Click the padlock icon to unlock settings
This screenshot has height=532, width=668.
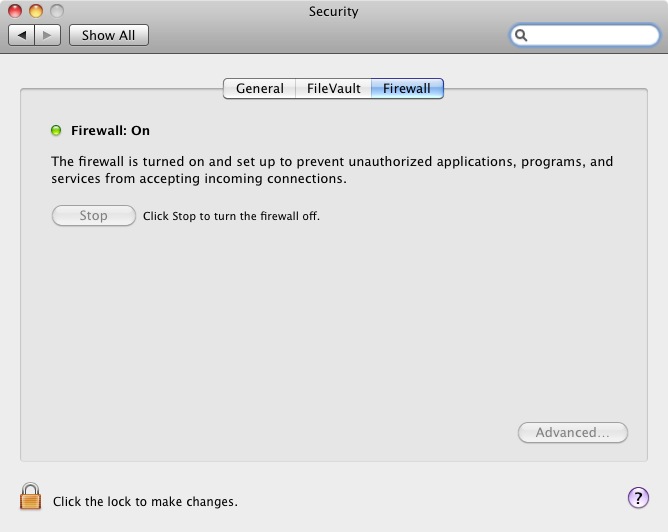click(31, 496)
